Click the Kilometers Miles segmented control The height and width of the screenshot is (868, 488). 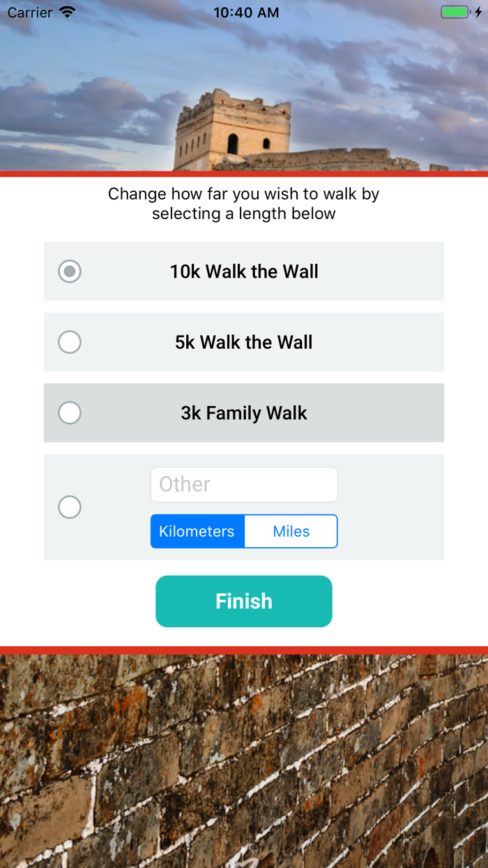pyautogui.click(x=244, y=531)
